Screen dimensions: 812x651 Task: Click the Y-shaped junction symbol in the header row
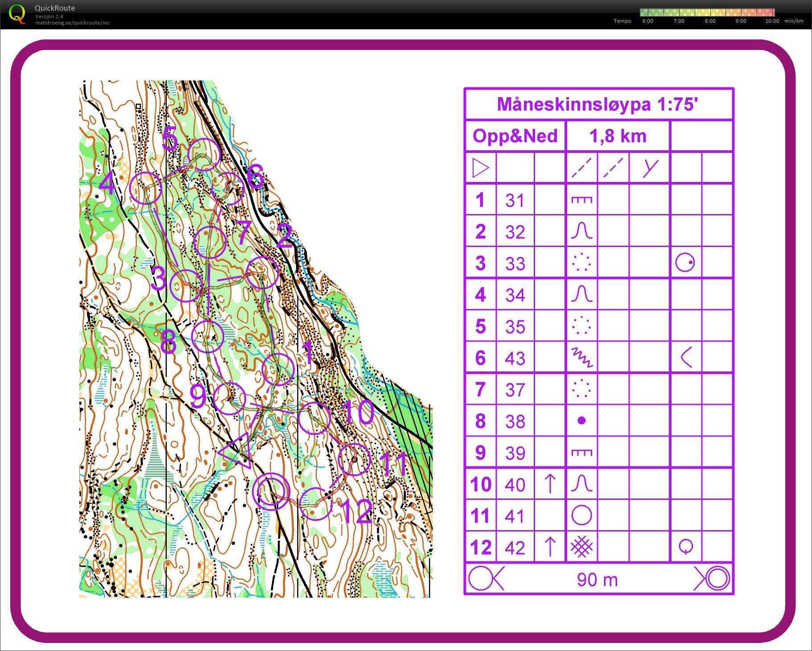[x=650, y=168]
